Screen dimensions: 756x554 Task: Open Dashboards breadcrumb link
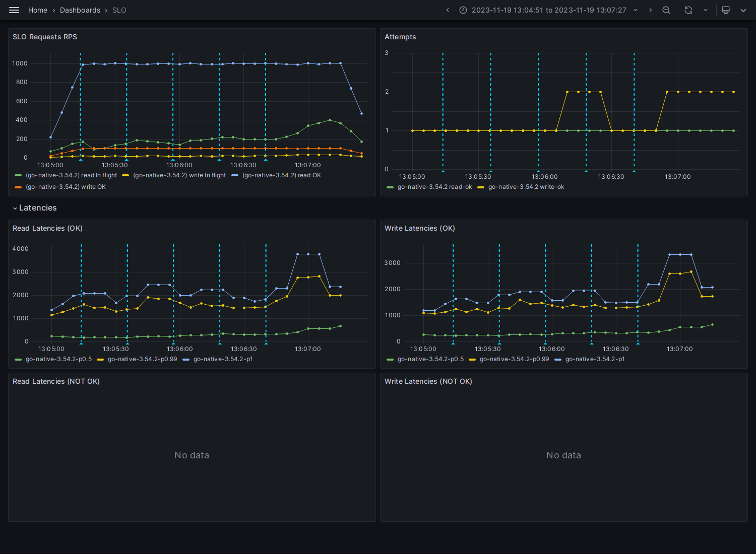click(80, 10)
